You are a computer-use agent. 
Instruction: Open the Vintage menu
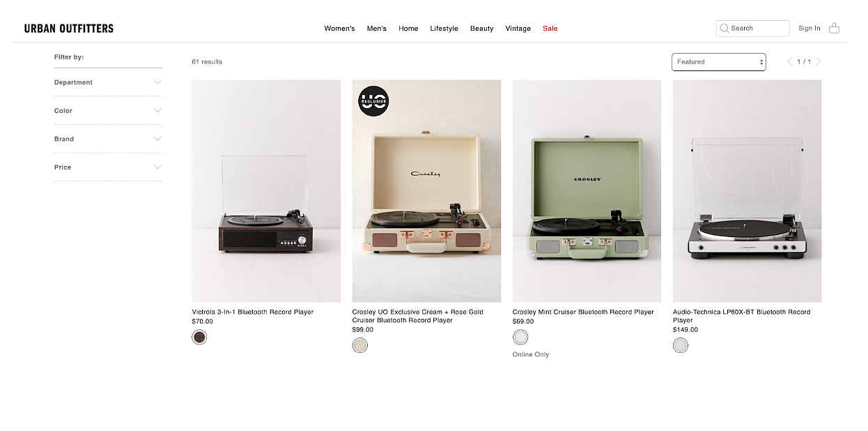tap(518, 29)
